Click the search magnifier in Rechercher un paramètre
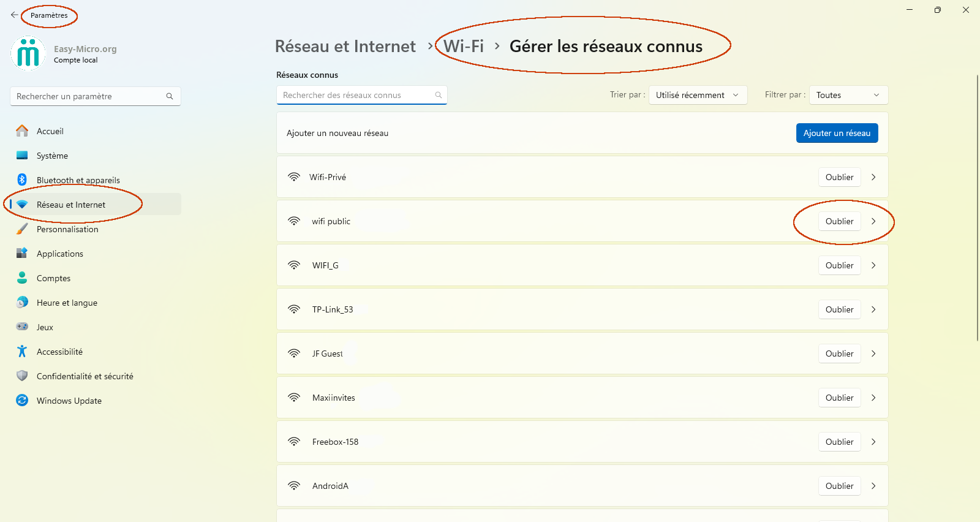 pyautogui.click(x=170, y=96)
